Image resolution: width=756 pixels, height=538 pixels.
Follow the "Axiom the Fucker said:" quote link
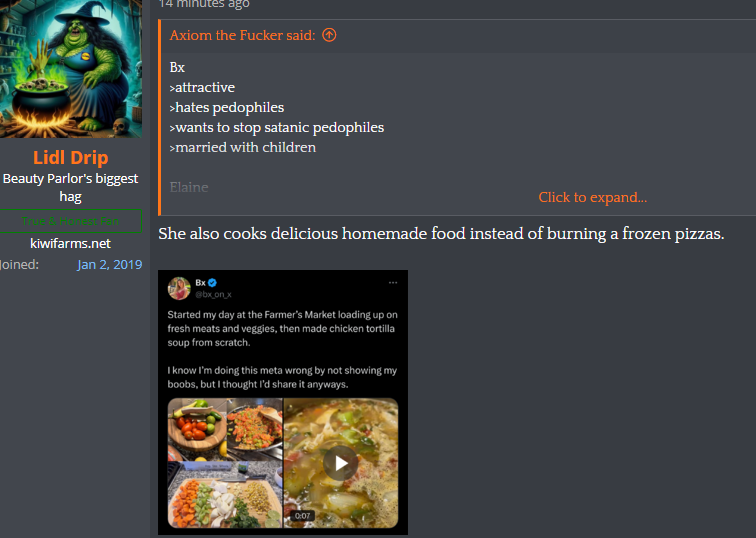pyautogui.click(x=242, y=35)
